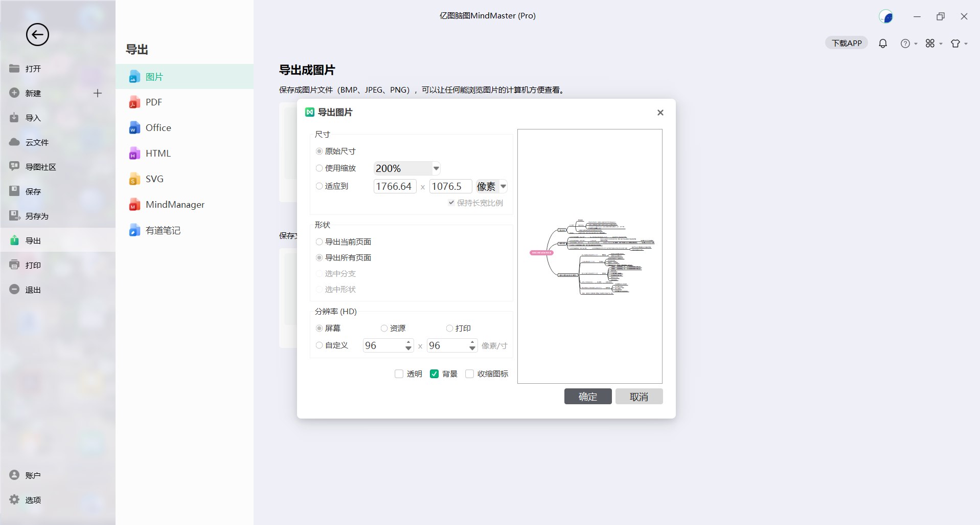Viewport: 980px width, 525px height.
Task: Click the 退出 exit icon
Action: 14,290
